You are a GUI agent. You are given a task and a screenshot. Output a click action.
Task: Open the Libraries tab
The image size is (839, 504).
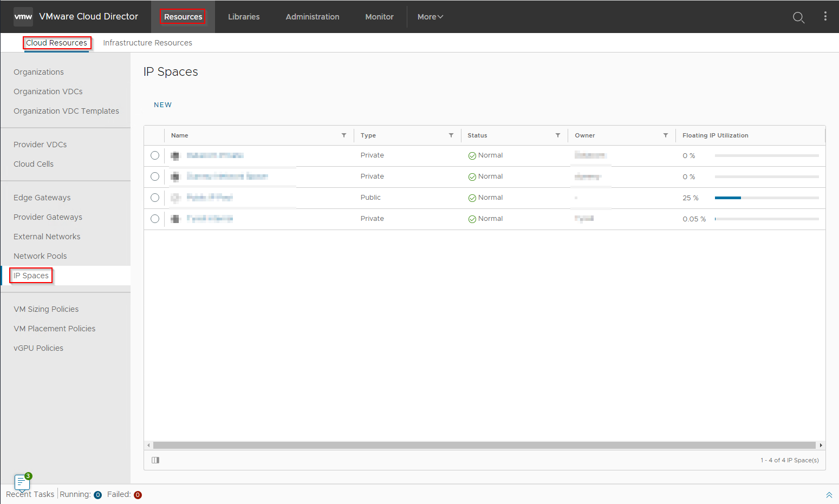(244, 17)
